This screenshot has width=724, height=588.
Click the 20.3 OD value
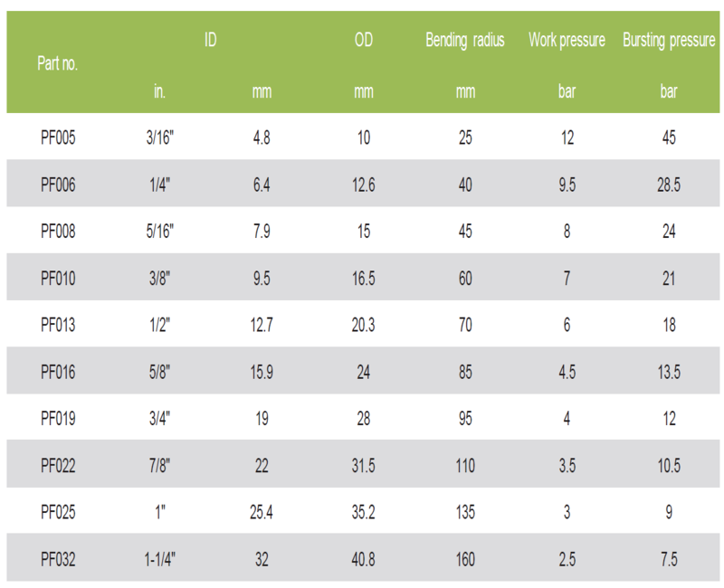[363, 326]
